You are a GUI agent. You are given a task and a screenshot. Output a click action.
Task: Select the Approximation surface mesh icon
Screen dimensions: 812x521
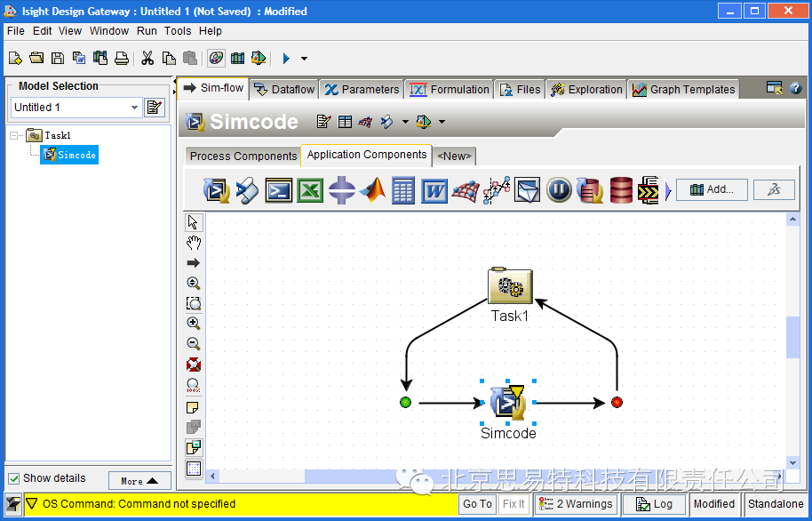click(465, 190)
